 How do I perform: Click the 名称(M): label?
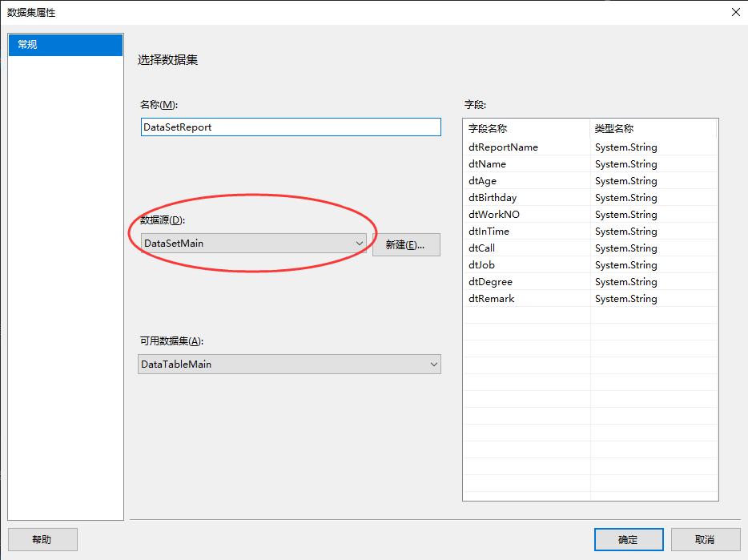click(x=159, y=105)
